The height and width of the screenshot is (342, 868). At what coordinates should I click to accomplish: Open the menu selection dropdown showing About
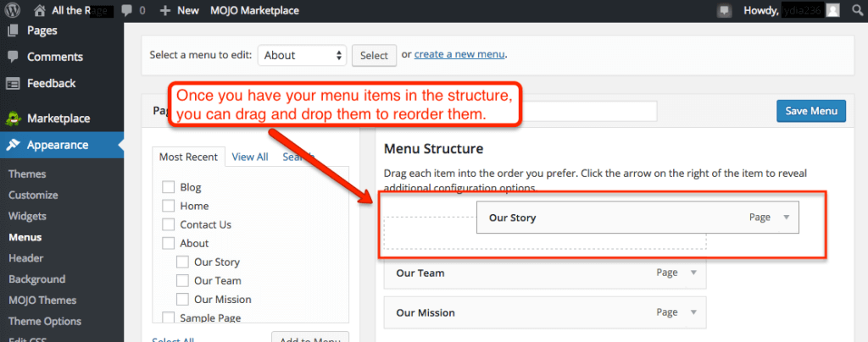pos(303,55)
